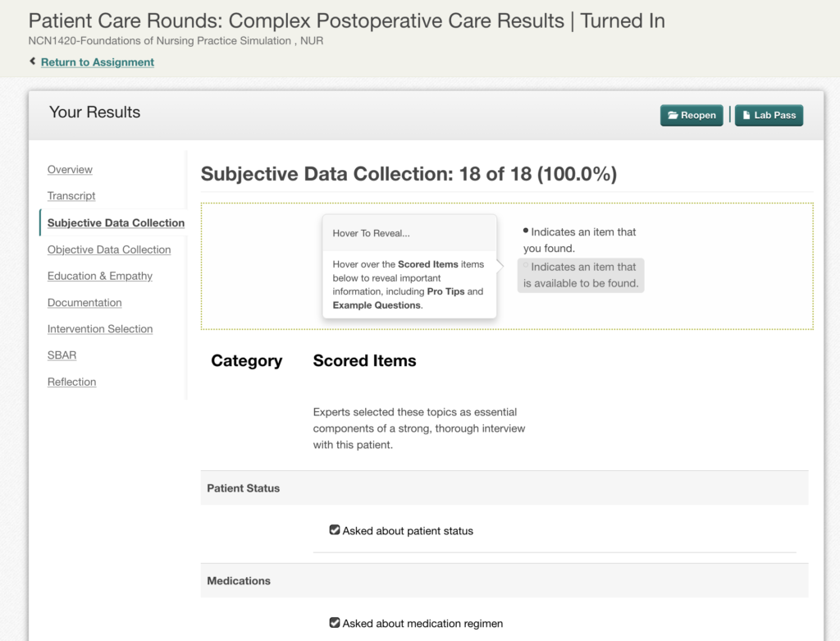The height and width of the screenshot is (641, 840).
Task: Click the Hover To Reveal tooltip box
Action: (409, 267)
